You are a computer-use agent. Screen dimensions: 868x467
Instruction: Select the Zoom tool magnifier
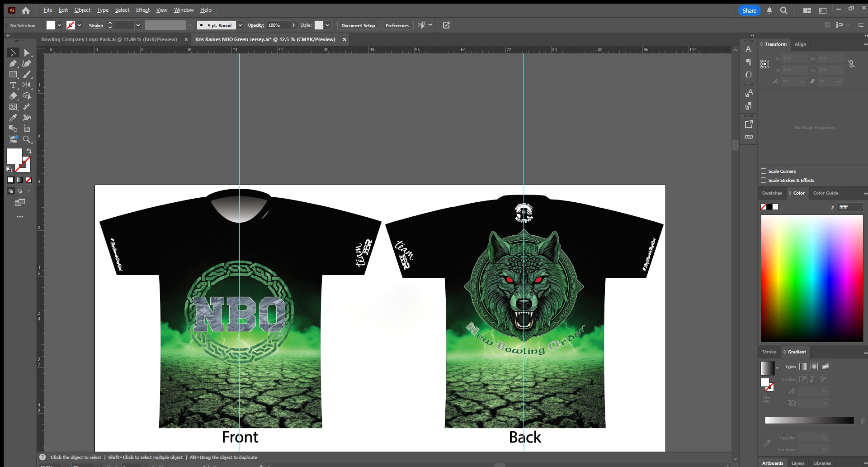[27, 139]
